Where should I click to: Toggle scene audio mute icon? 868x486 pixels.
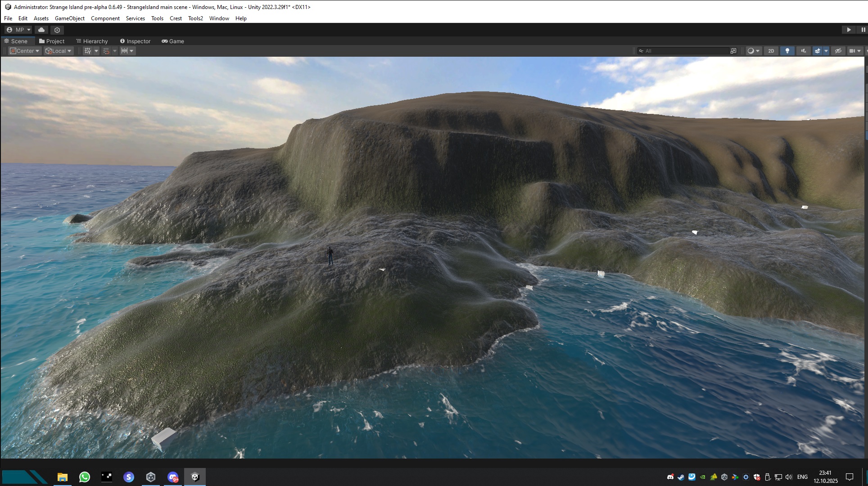[803, 51]
